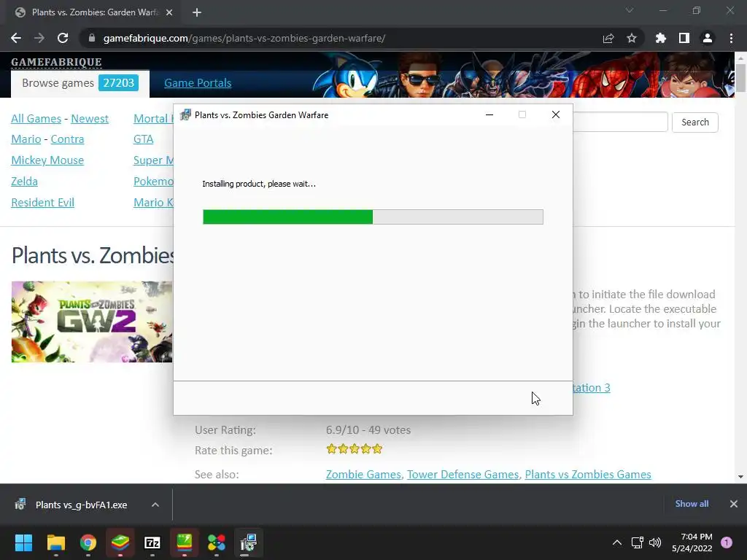
Task: Open 7-Zip from the taskbar
Action: [152, 542]
